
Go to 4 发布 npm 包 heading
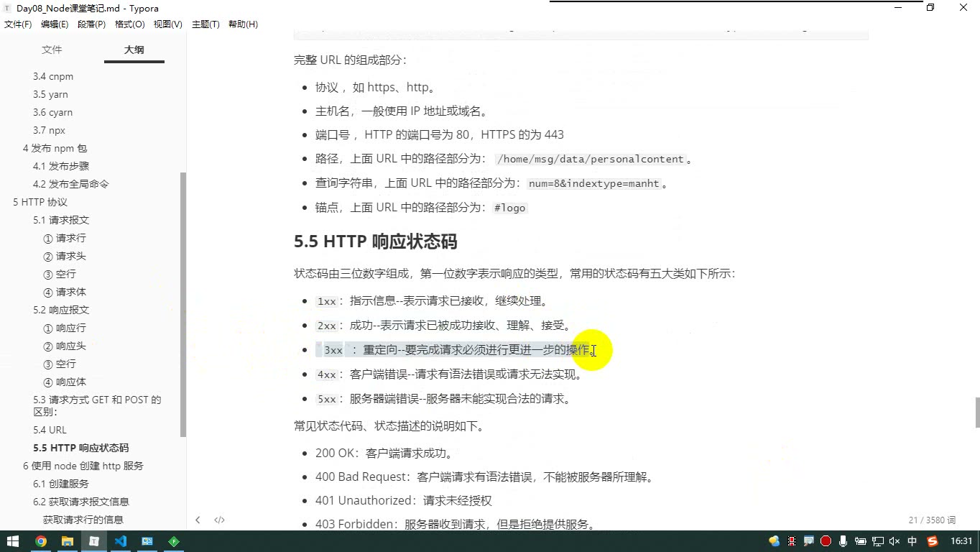click(55, 148)
